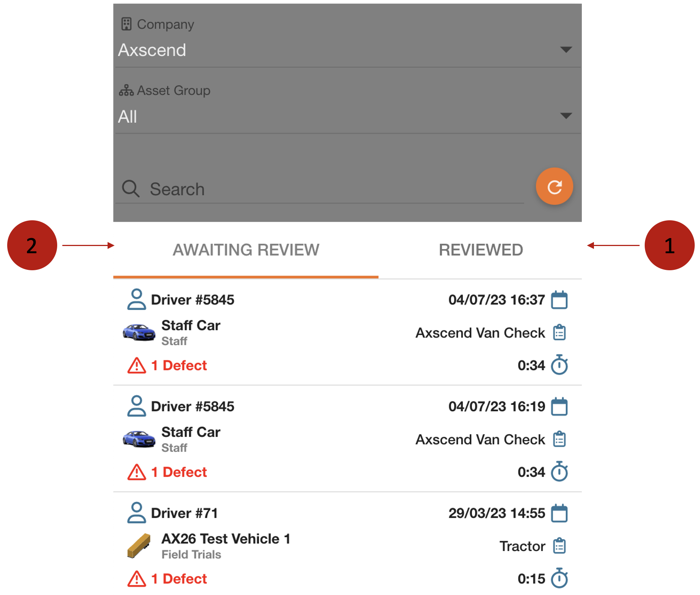
Task: Click the Company building icon
Action: (127, 24)
